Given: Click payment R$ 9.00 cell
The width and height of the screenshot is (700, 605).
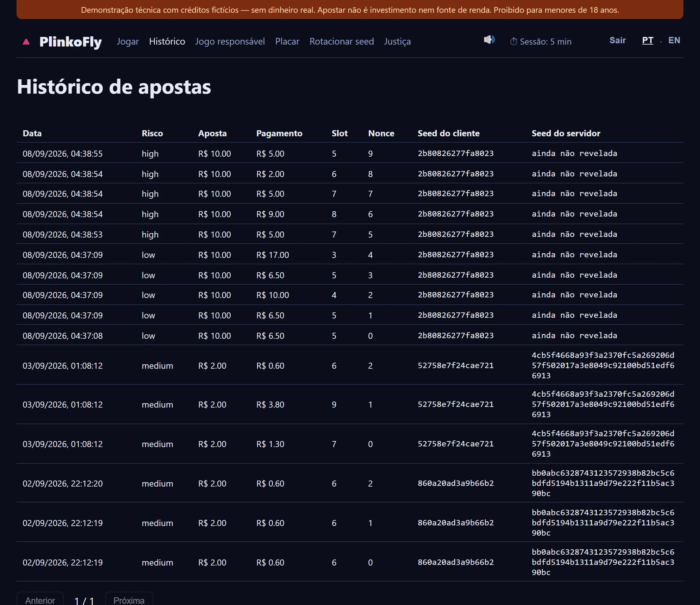Looking at the screenshot, I should point(270,214).
